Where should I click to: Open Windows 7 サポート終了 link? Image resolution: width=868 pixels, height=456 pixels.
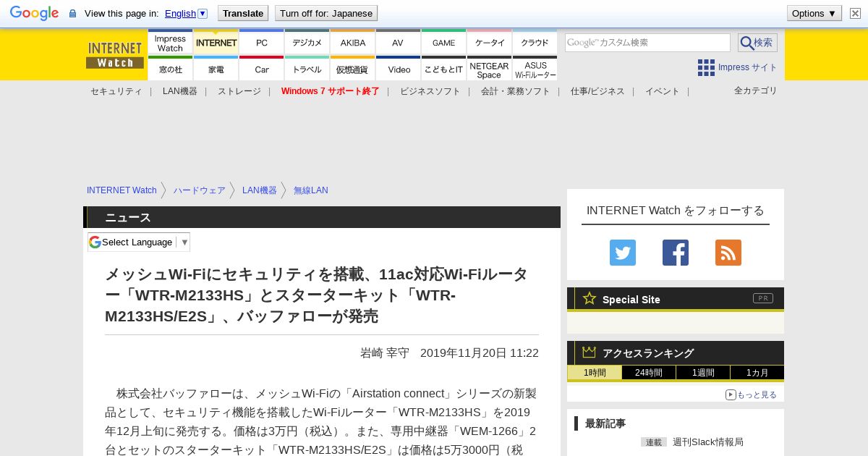point(331,91)
